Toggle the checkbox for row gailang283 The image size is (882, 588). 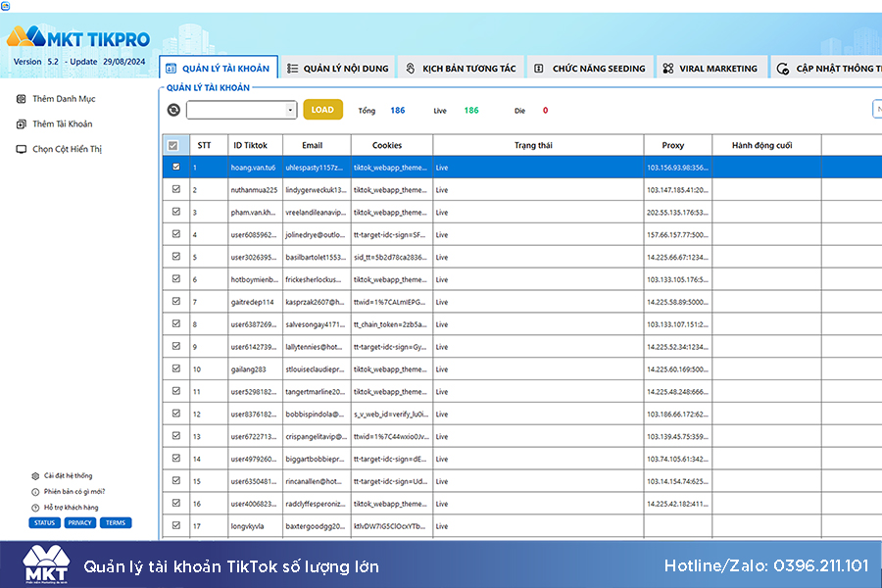click(x=176, y=369)
